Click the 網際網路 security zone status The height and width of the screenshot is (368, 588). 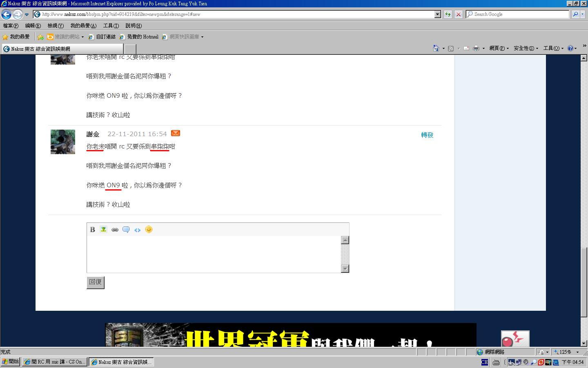point(506,352)
